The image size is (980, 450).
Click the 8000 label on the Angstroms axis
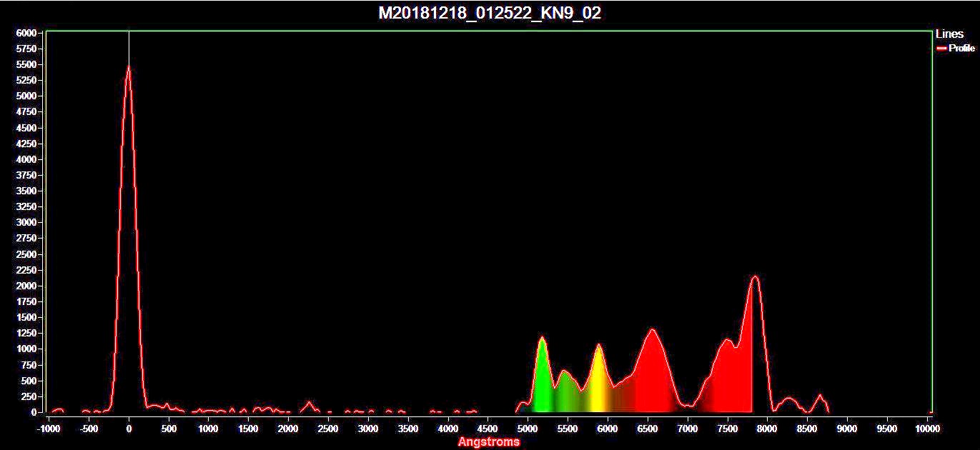[x=767, y=429]
